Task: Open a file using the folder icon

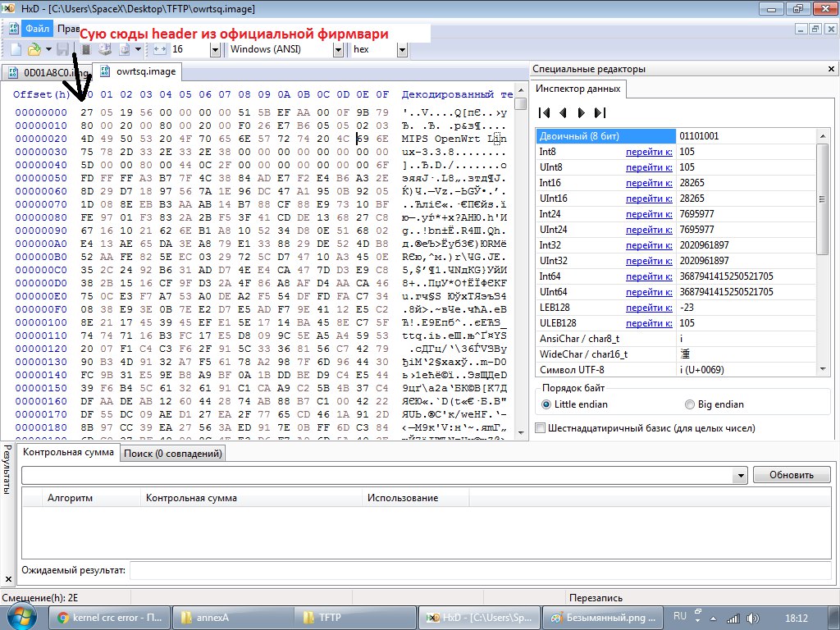Action: [34, 49]
